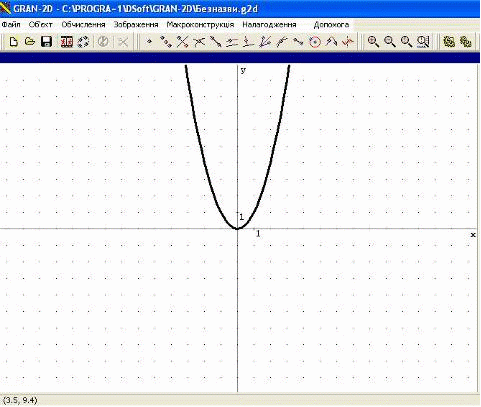Image resolution: width=481 pixels, height=407 pixels.
Task: Click the red calculator-style toolbar icon
Action: click(67, 42)
